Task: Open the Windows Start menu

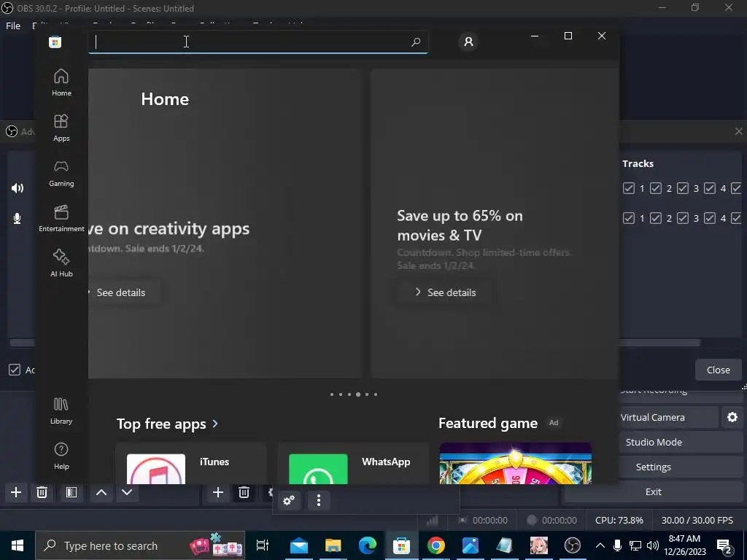Action: click(x=18, y=545)
